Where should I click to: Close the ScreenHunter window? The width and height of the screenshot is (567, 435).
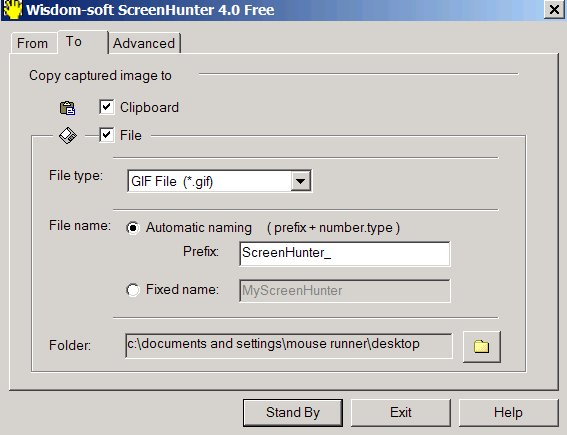tap(554, 10)
